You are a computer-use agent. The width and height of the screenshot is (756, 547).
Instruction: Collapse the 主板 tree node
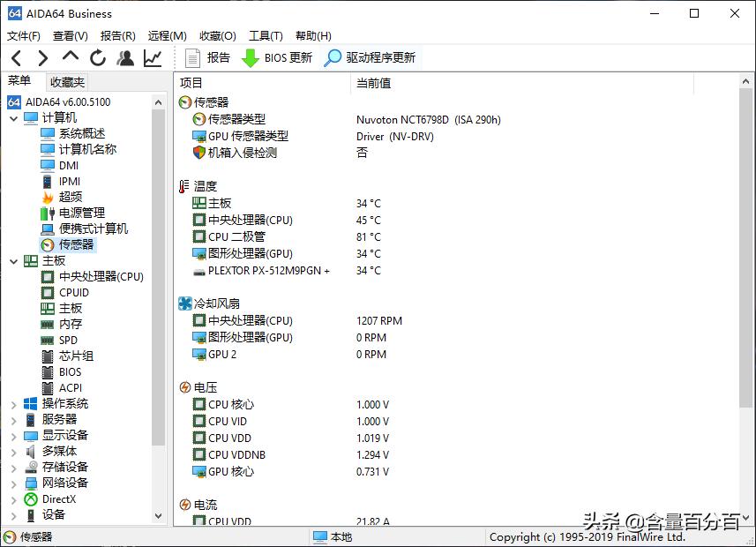(14, 260)
